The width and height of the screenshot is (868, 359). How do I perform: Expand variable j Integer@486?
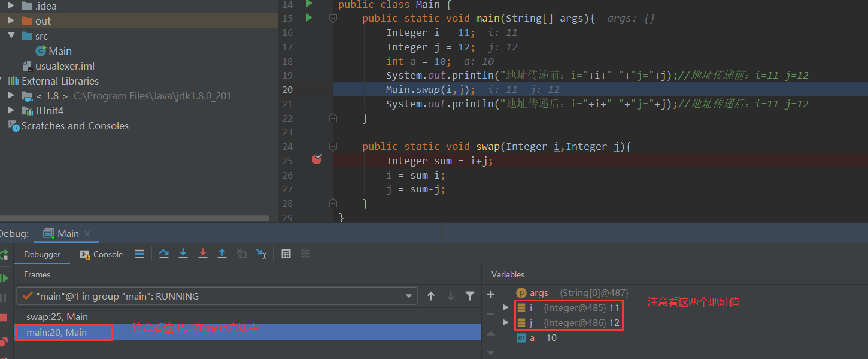(506, 322)
